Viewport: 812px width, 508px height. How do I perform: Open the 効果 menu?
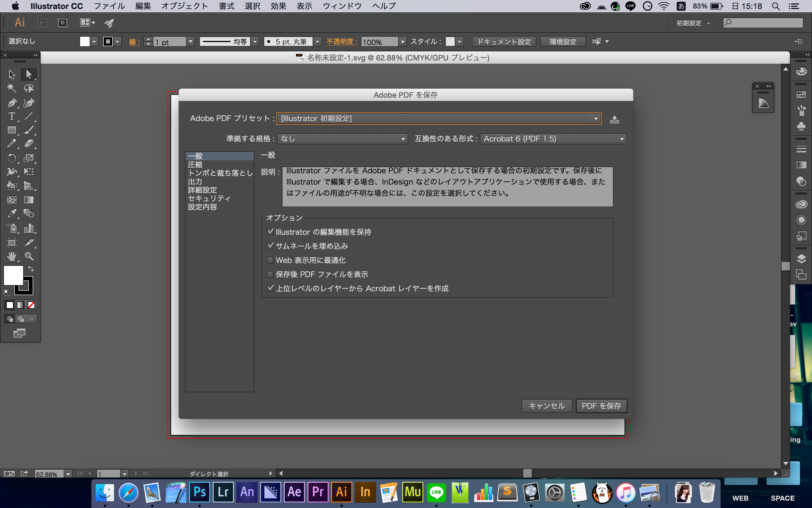click(279, 6)
